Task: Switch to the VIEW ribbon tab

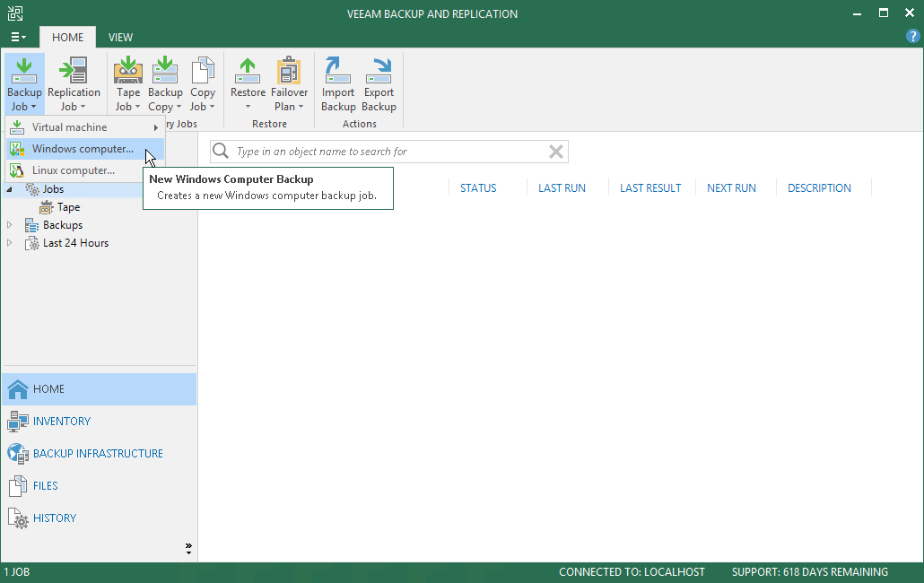Action: pos(120,37)
